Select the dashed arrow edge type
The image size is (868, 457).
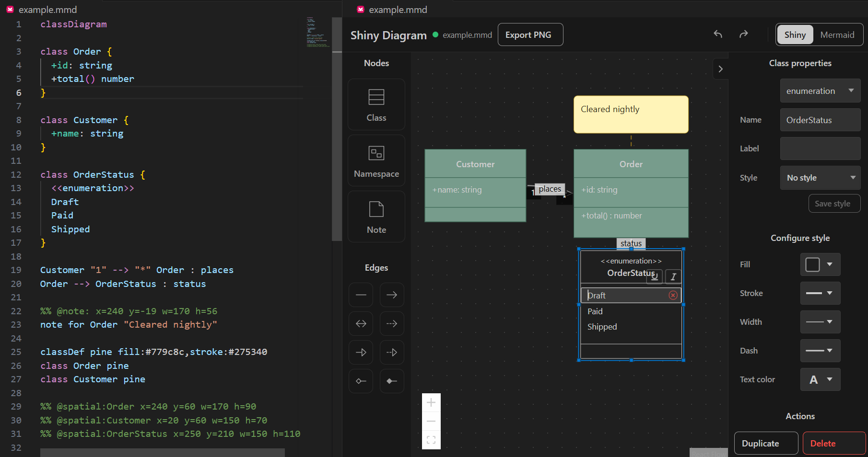point(392,324)
